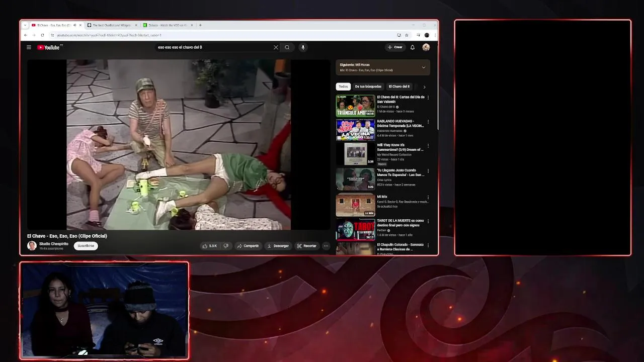
Task: Select the El Chavo del 8 filter chip
Action: tap(399, 86)
